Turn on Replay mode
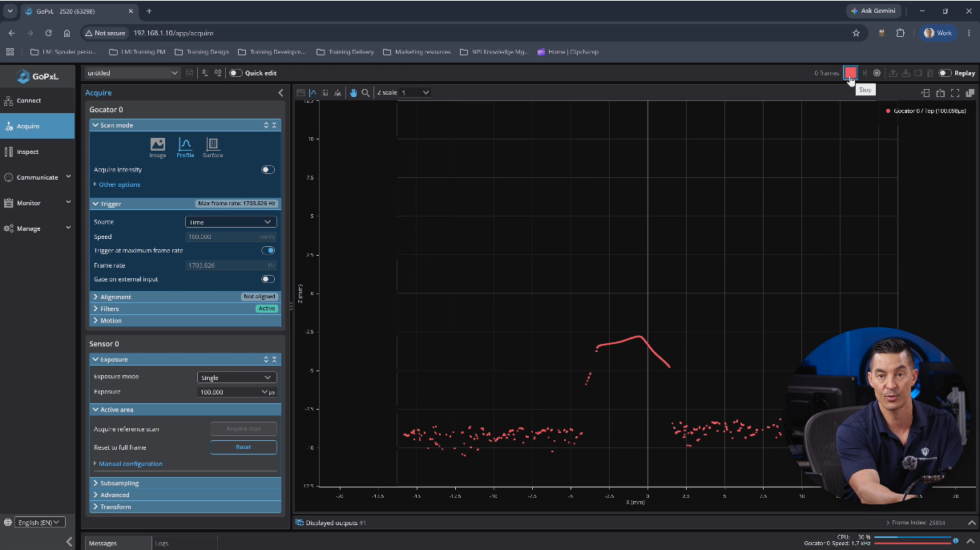The width and height of the screenshot is (980, 550). point(945,73)
